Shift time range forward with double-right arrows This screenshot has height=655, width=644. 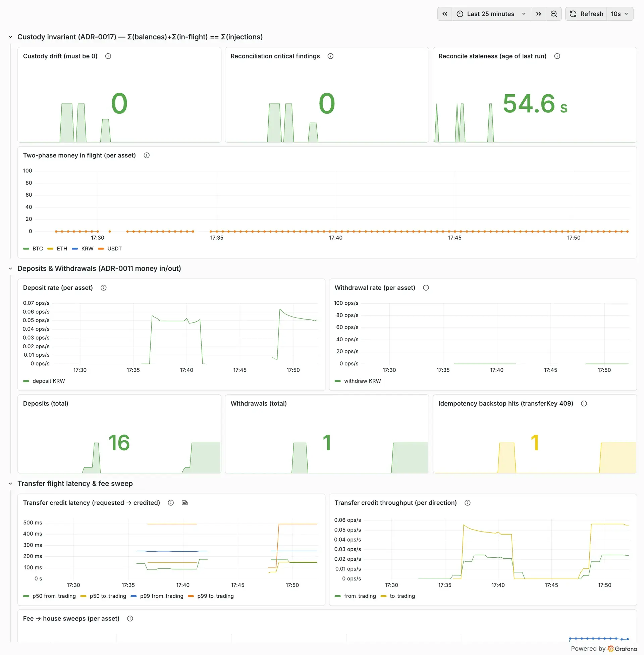tap(538, 14)
